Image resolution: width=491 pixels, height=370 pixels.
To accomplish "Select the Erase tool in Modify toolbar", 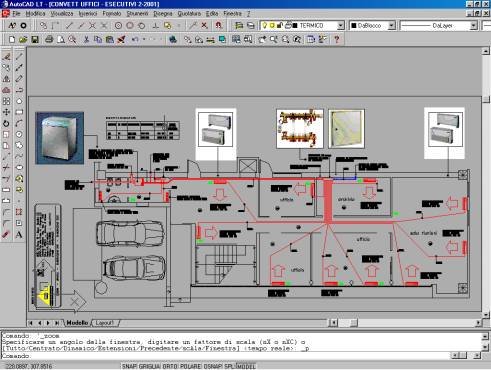I will [6, 57].
